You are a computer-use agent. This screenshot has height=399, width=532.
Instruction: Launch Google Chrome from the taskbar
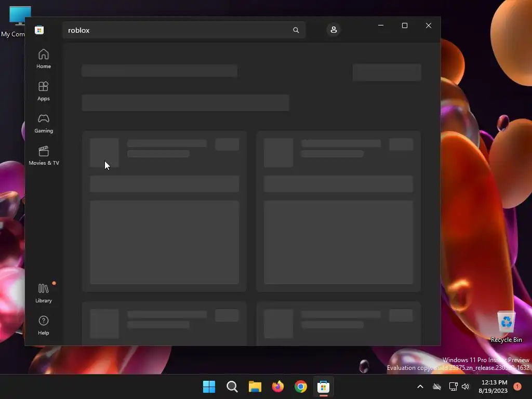pyautogui.click(x=301, y=387)
